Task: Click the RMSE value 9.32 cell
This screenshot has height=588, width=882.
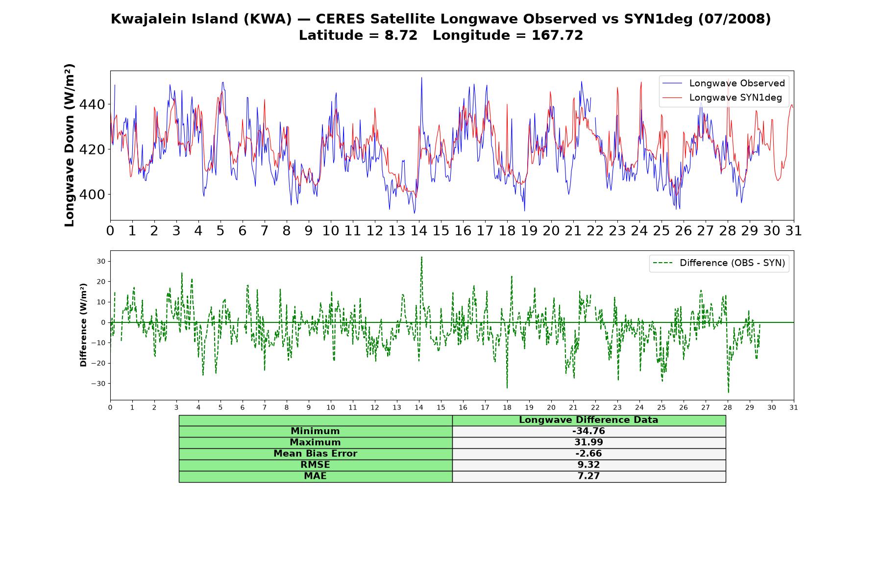Action: [x=589, y=465]
